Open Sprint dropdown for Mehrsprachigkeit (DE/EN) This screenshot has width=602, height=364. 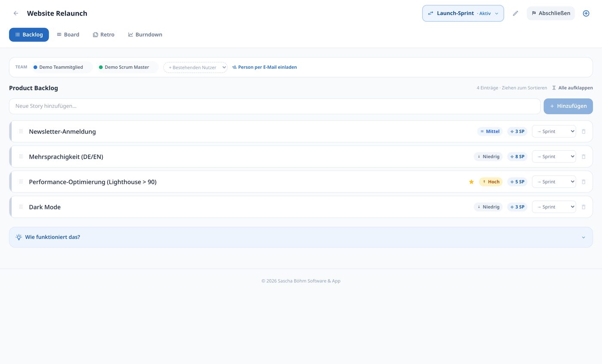coord(554,156)
